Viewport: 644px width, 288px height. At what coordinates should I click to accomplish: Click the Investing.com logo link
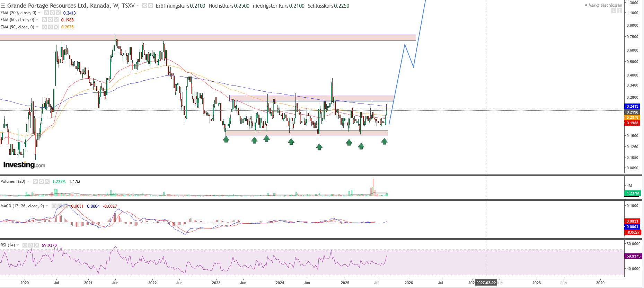[24, 165]
